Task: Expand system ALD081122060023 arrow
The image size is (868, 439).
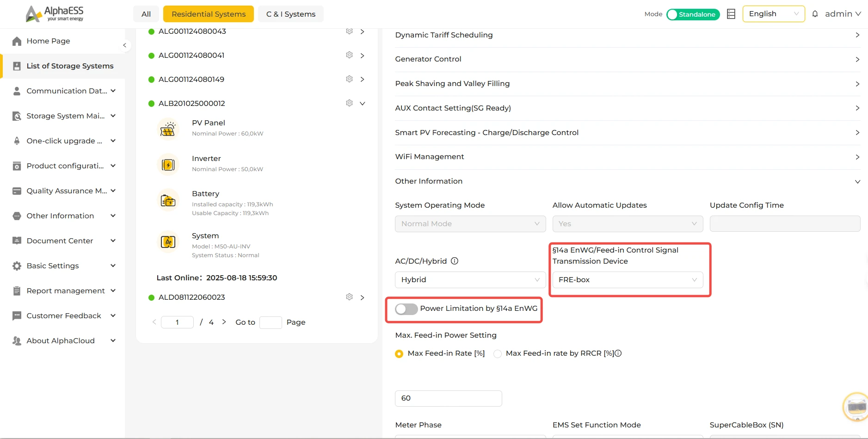Action: [362, 297]
